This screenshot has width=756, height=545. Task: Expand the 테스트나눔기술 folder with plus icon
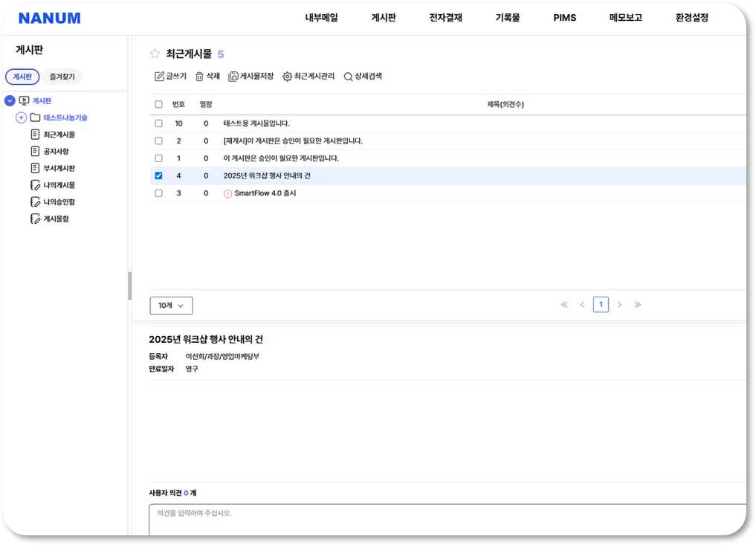tap(21, 117)
